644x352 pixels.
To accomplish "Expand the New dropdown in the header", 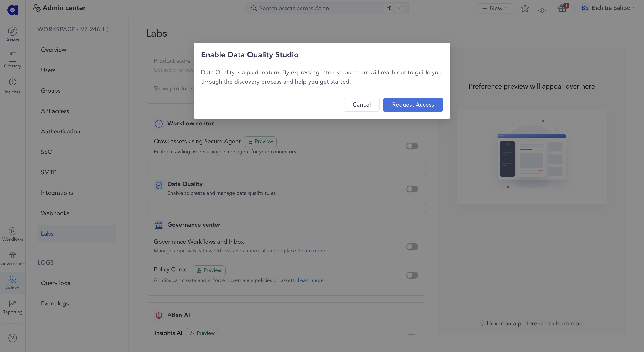I will (495, 8).
